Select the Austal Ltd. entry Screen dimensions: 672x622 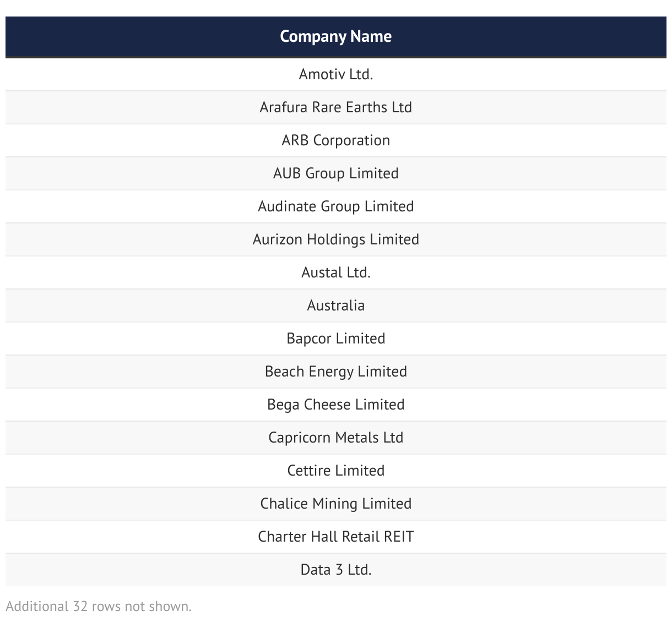[335, 272]
